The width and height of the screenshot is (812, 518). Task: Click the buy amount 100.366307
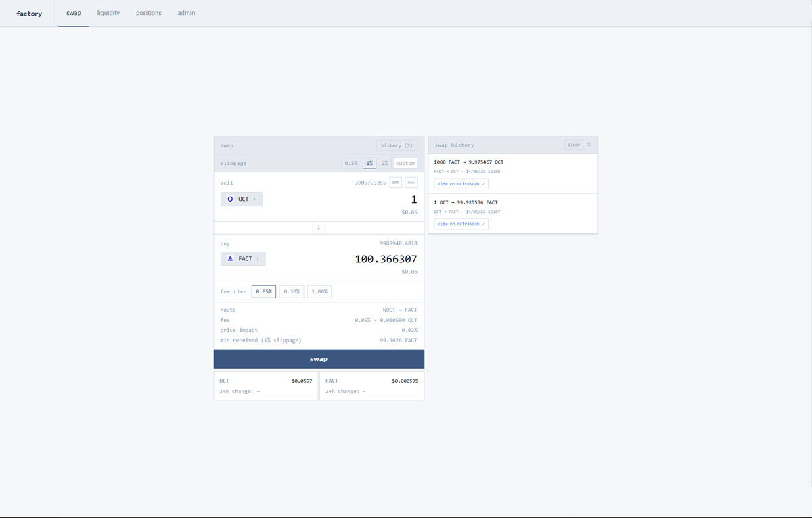tap(386, 259)
